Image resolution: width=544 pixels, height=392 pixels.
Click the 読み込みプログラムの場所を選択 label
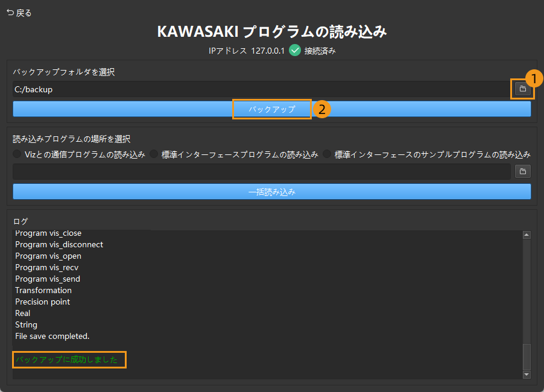pyautogui.click(x=72, y=139)
